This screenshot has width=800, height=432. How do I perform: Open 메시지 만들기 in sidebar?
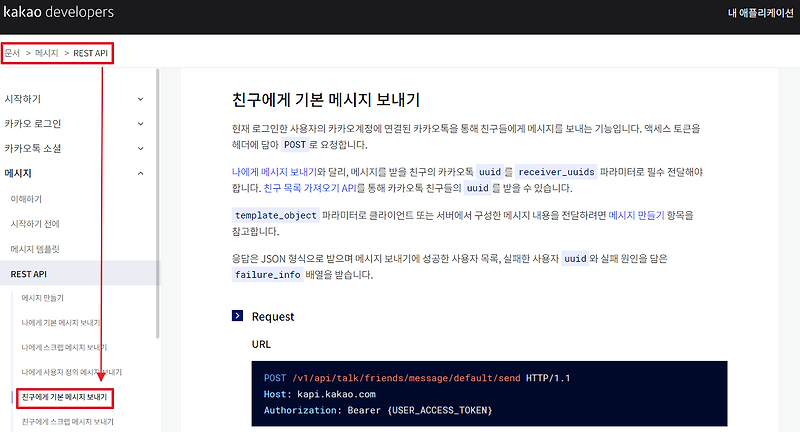(x=42, y=298)
